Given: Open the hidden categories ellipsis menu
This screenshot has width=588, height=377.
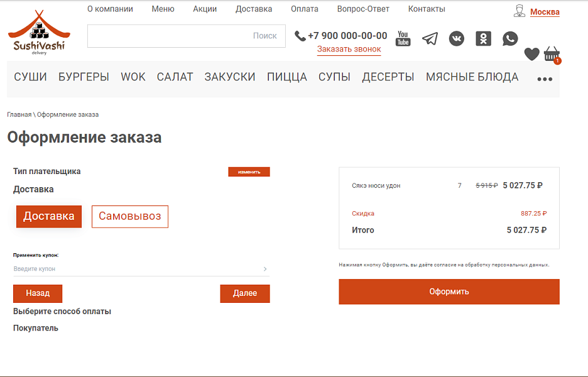Looking at the screenshot, I should [544, 77].
